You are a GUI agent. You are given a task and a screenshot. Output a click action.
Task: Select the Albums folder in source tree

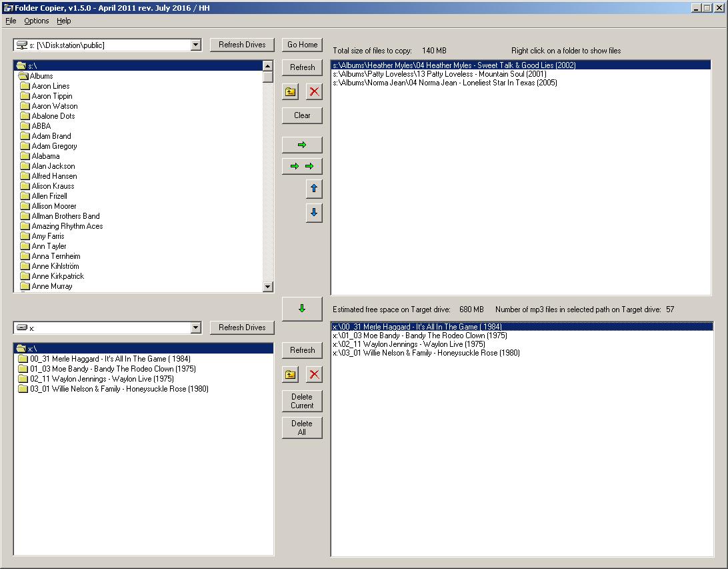[41, 76]
